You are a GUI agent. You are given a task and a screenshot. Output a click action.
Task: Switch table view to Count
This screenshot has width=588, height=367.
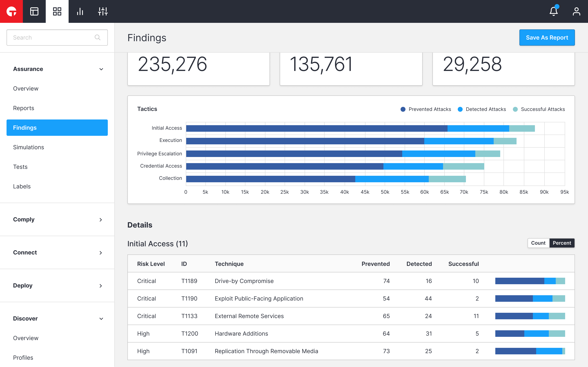pos(538,243)
